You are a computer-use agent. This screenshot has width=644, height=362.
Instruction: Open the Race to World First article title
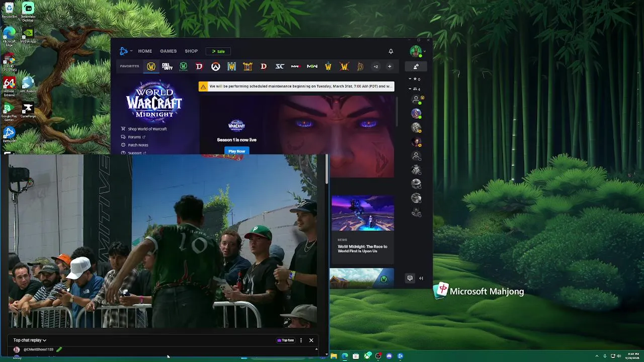coord(362,249)
